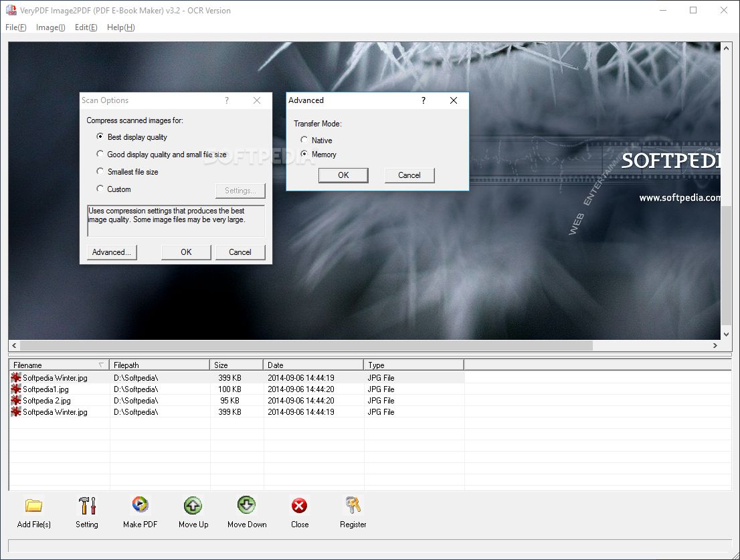Click help question mark in Advanced dialog

424,100
